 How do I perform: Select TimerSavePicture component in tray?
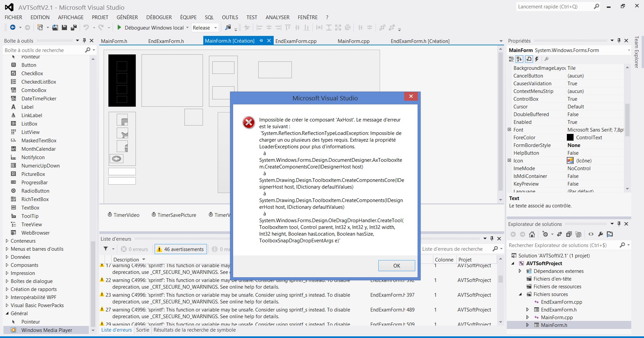pos(174,215)
